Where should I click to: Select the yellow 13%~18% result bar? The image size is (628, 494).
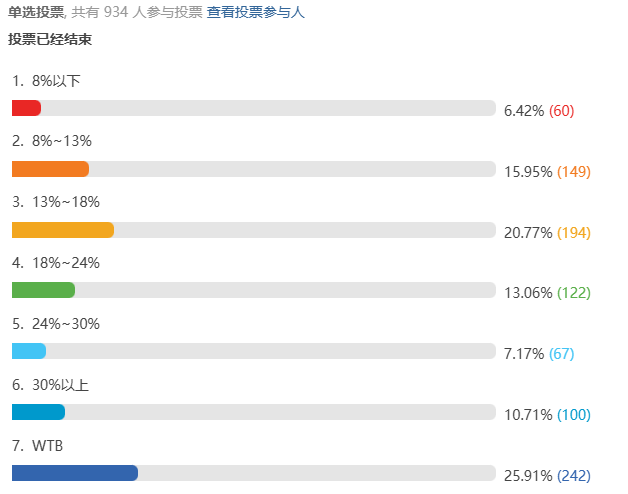point(63,230)
